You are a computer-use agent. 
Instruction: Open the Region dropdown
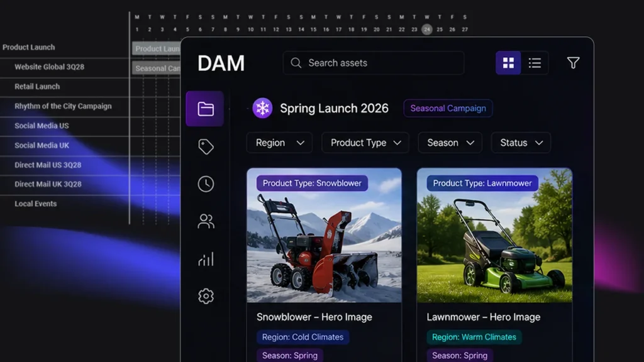coord(279,143)
